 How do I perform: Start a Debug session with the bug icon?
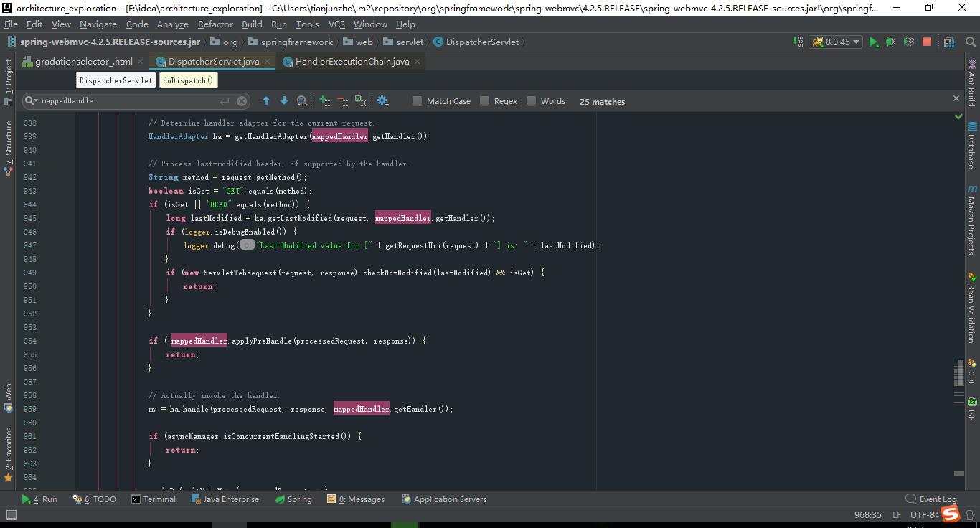coord(890,42)
